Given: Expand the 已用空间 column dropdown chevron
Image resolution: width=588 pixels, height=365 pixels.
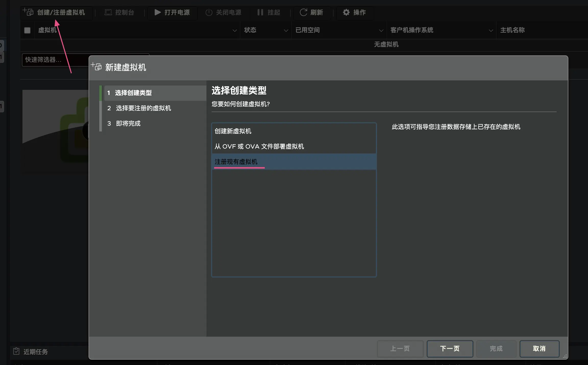Looking at the screenshot, I should (x=381, y=30).
